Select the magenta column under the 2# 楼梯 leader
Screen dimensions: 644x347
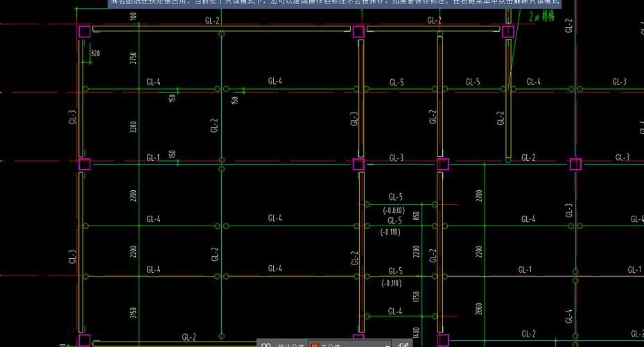click(x=508, y=31)
